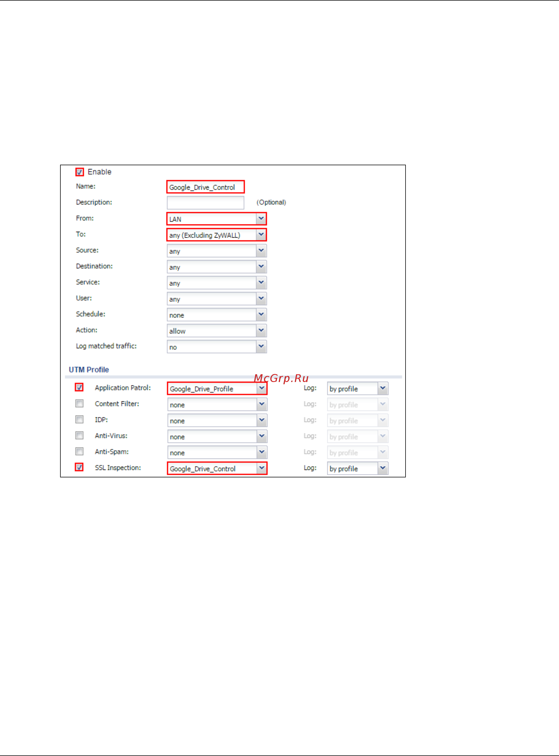Open the Anti-Spam profile dropdown
The width and height of the screenshot is (559, 756).
click(217, 452)
